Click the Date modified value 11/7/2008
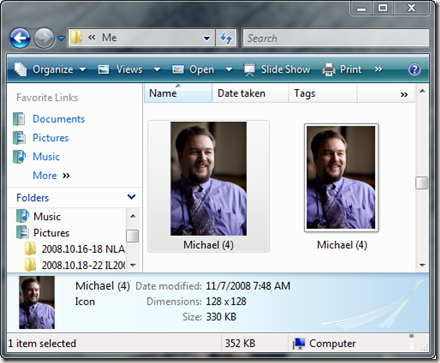 click(x=248, y=286)
